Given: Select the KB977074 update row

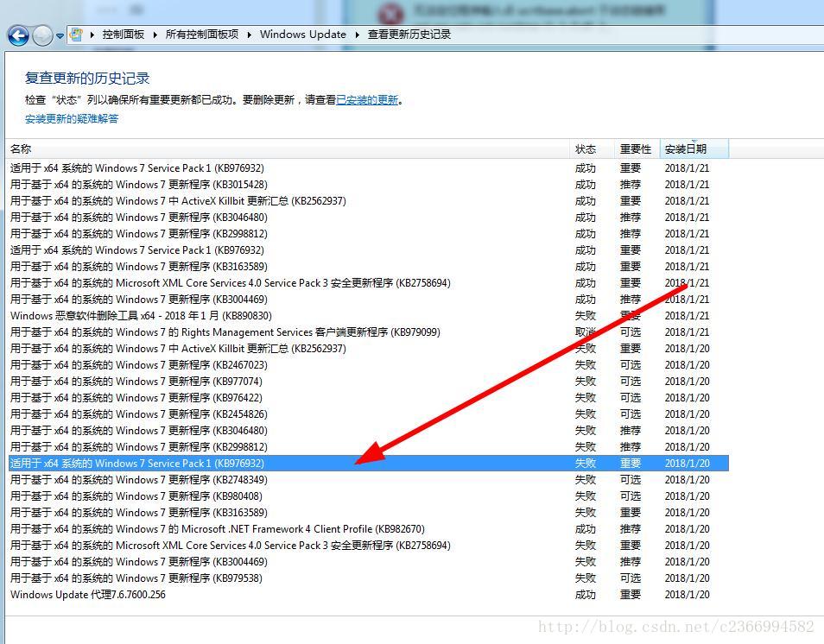Looking at the screenshot, I should [x=367, y=381].
